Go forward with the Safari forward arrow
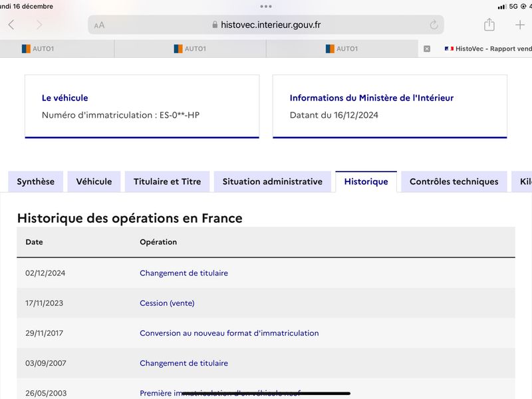 (x=39, y=25)
